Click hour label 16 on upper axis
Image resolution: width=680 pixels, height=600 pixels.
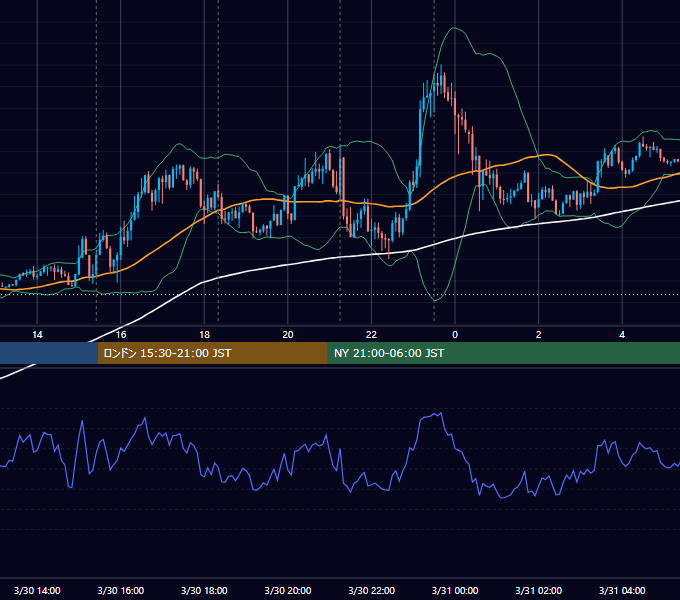click(x=121, y=335)
